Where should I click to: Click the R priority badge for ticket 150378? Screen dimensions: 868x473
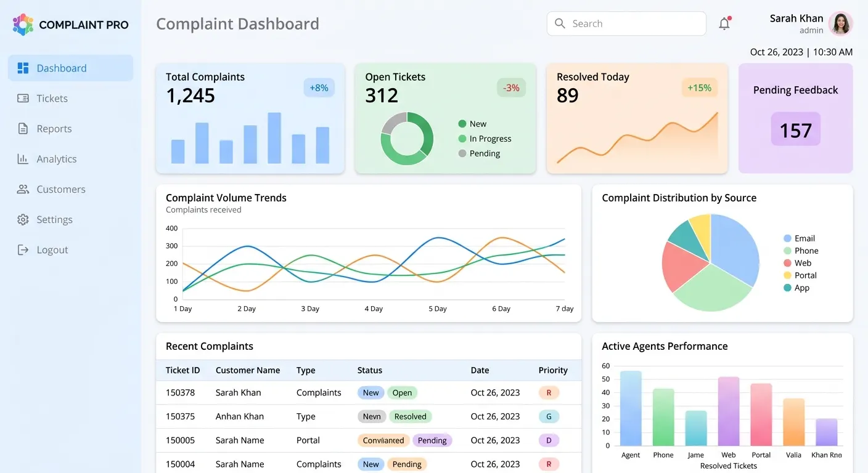coord(549,392)
